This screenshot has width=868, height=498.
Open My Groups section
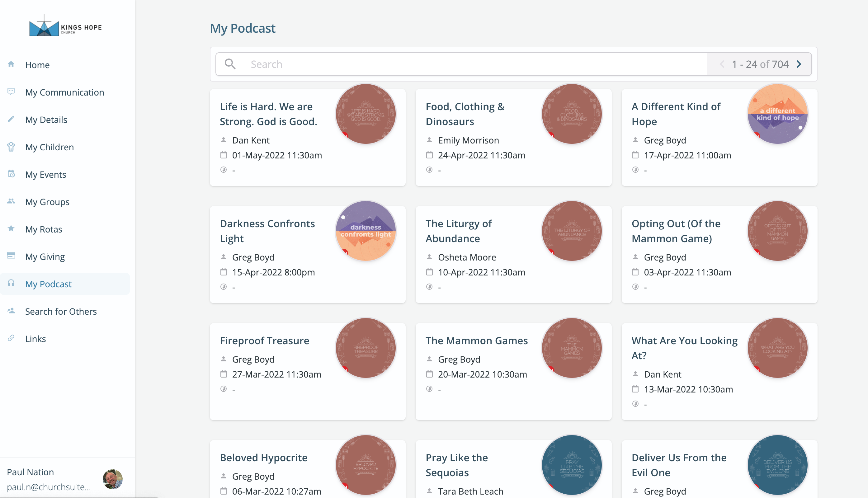tap(65, 201)
